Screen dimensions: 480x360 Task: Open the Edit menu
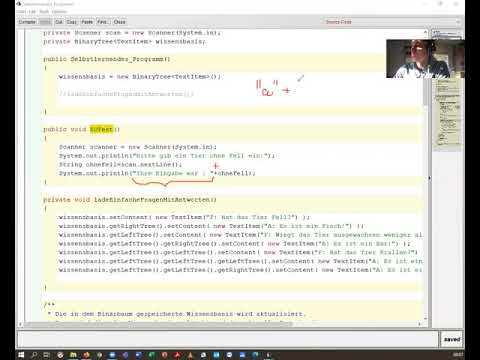tap(32, 12)
